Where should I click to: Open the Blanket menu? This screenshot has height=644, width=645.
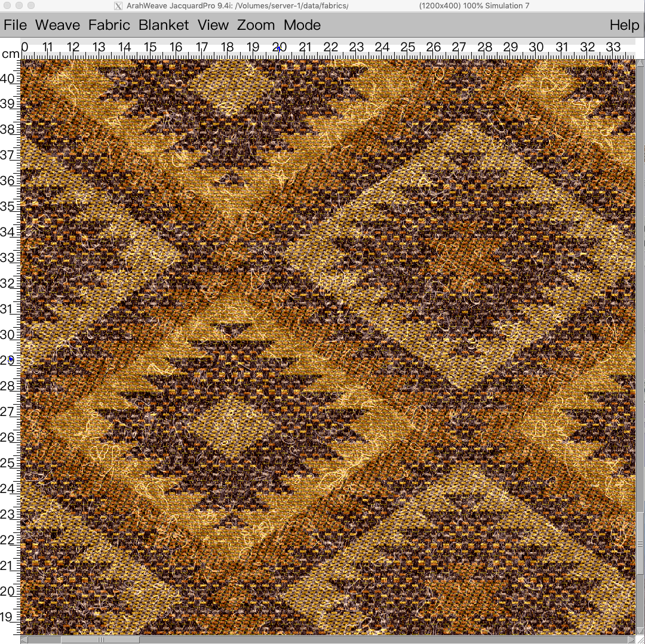tap(164, 25)
